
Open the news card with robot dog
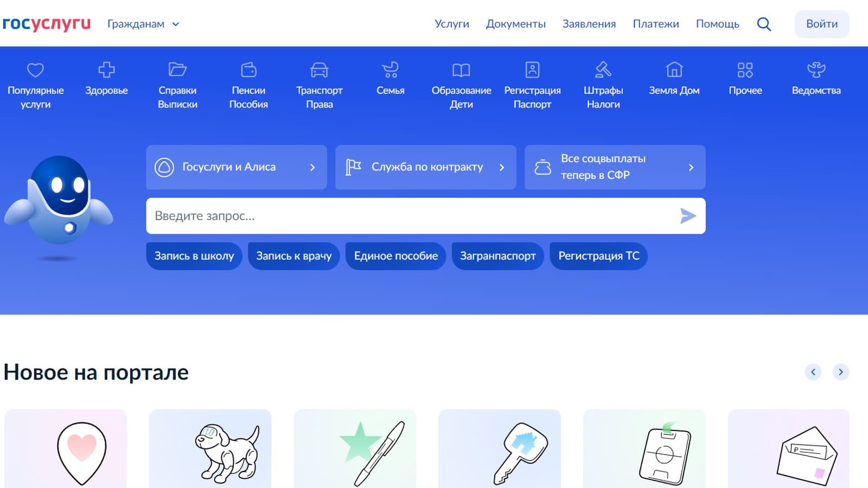210,449
